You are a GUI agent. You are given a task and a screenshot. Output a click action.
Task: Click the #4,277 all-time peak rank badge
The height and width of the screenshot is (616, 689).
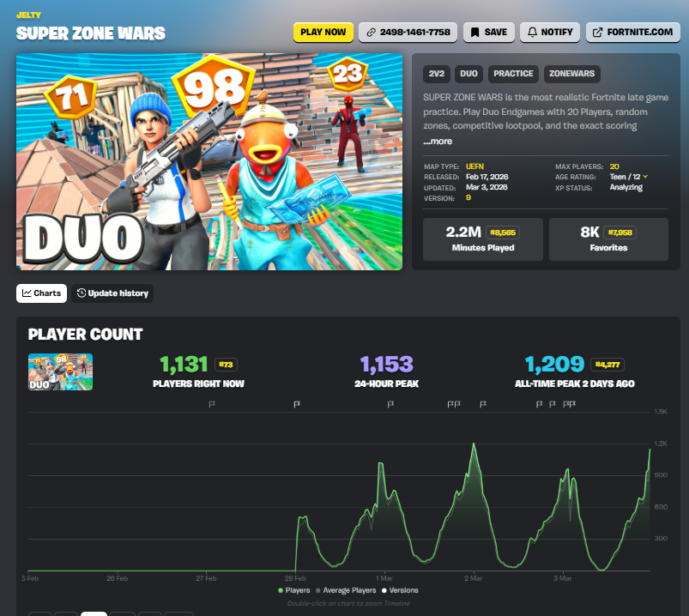click(607, 365)
